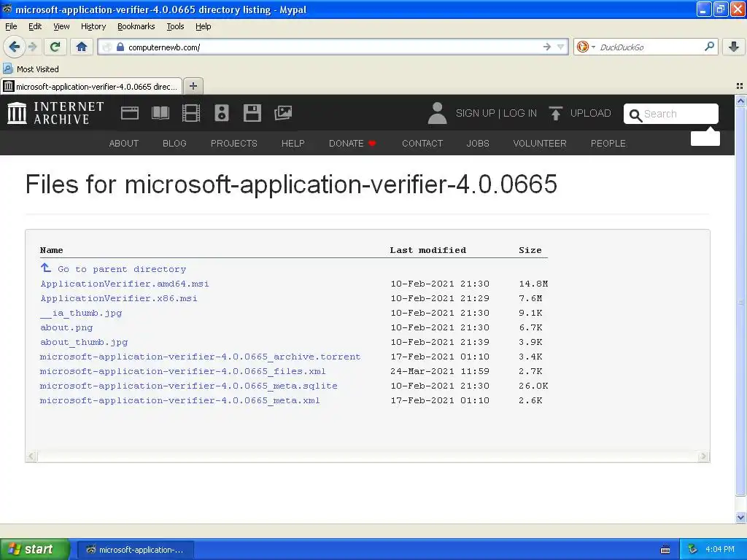The image size is (747, 560).
Task: Click the browser Forward arrow button
Action: tap(32, 47)
